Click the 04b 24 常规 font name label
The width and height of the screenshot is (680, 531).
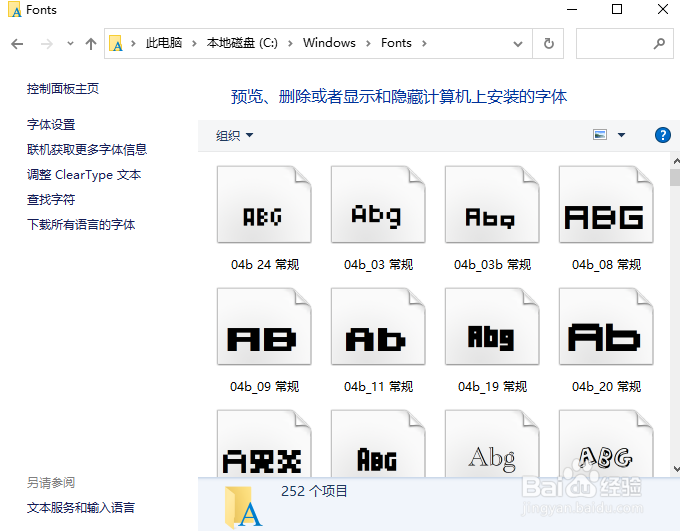265,264
